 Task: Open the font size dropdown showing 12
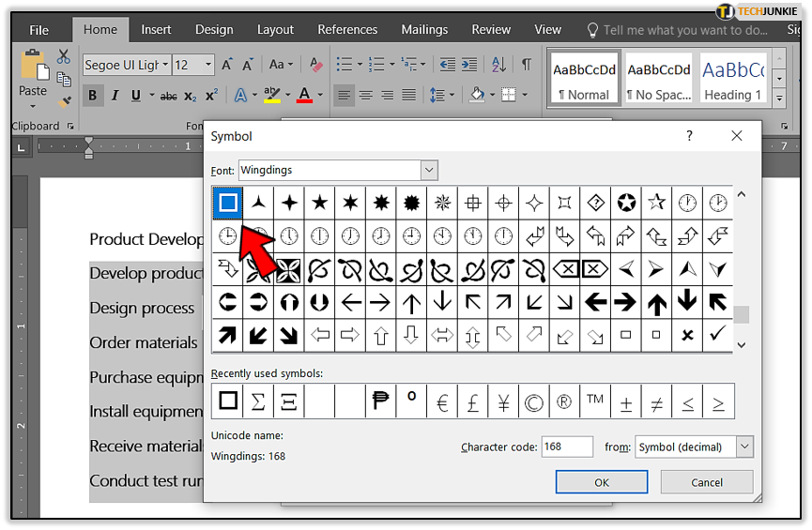[x=208, y=66]
